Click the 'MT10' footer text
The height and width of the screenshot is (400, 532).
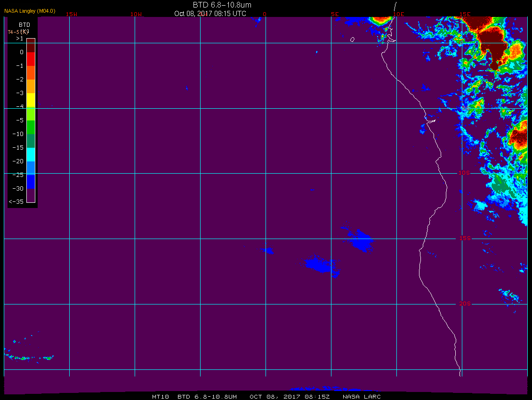[x=161, y=397]
